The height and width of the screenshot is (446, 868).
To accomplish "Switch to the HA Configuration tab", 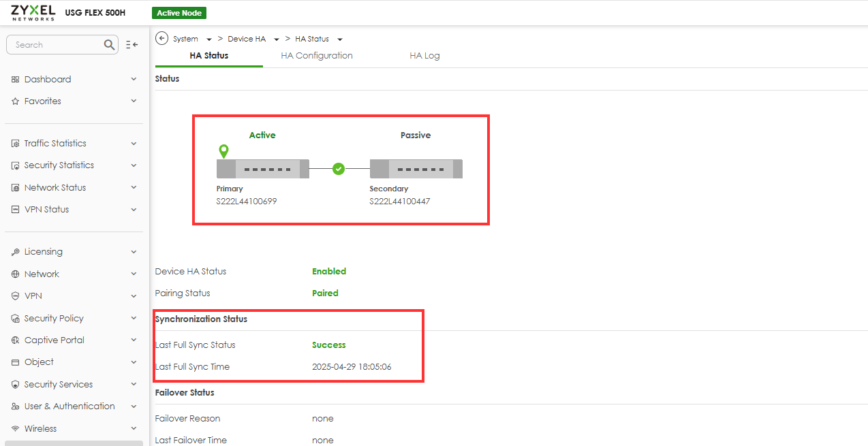I will [x=317, y=56].
